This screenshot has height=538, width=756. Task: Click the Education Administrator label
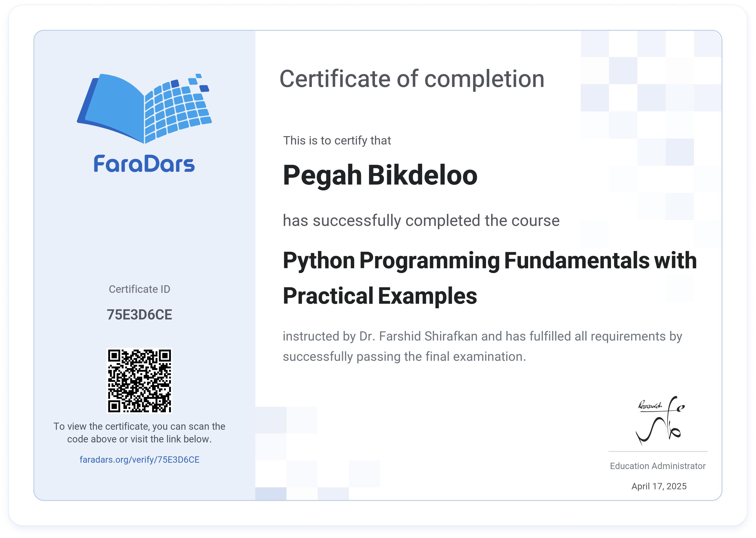(x=658, y=466)
